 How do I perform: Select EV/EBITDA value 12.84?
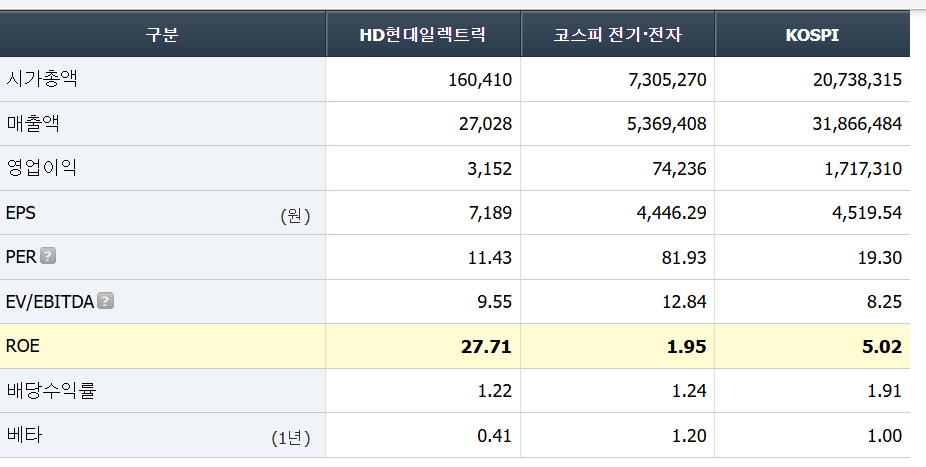tap(684, 302)
